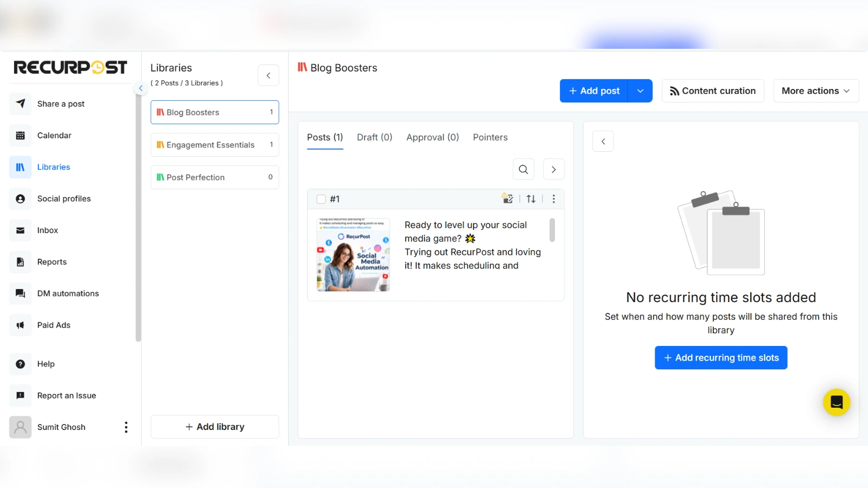This screenshot has width=868, height=488.
Task: Open the three-dot menu on post #1
Action: [x=554, y=199]
